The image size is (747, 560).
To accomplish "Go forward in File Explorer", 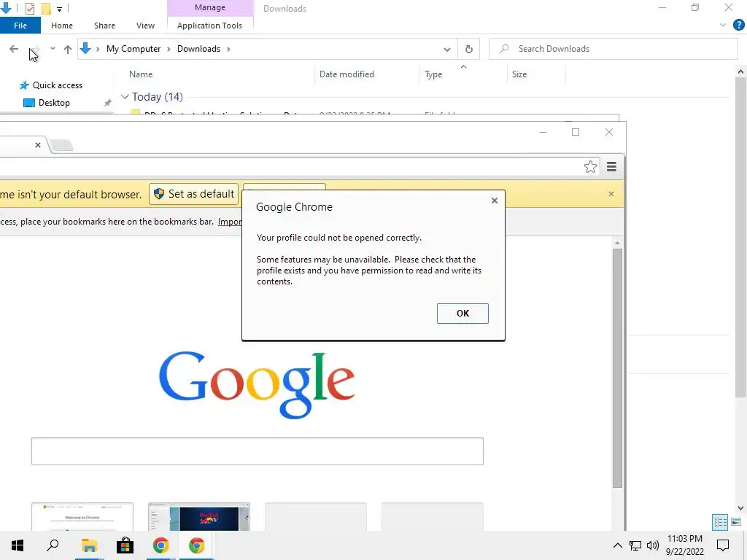I will click(34, 49).
